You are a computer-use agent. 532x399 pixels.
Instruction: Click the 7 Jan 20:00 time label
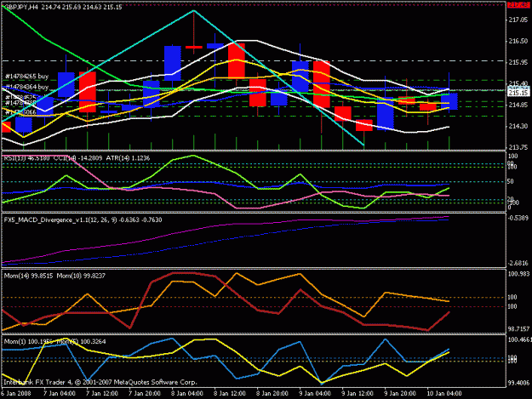[144, 394]
